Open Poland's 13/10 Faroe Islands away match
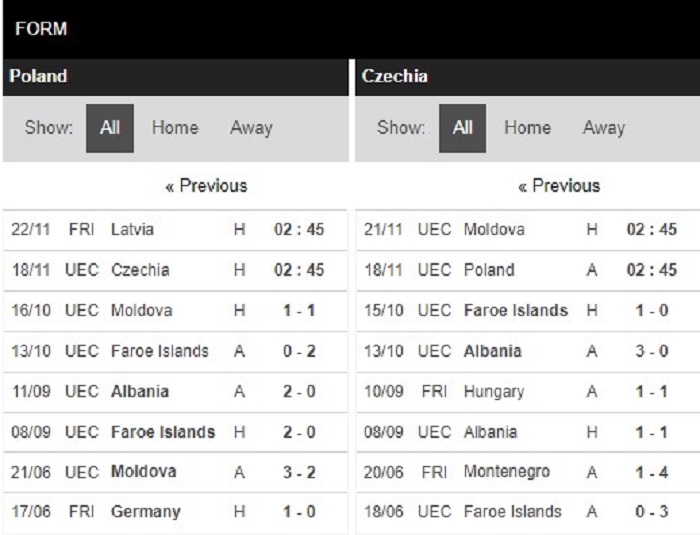The image size is (700, 535). click(175, 351)
